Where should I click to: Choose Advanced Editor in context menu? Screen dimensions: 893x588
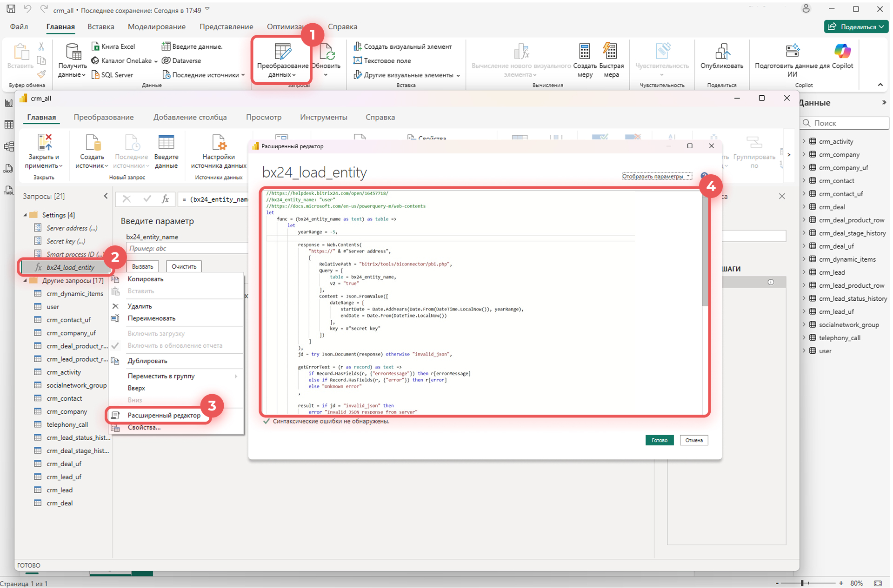[164, 415]
